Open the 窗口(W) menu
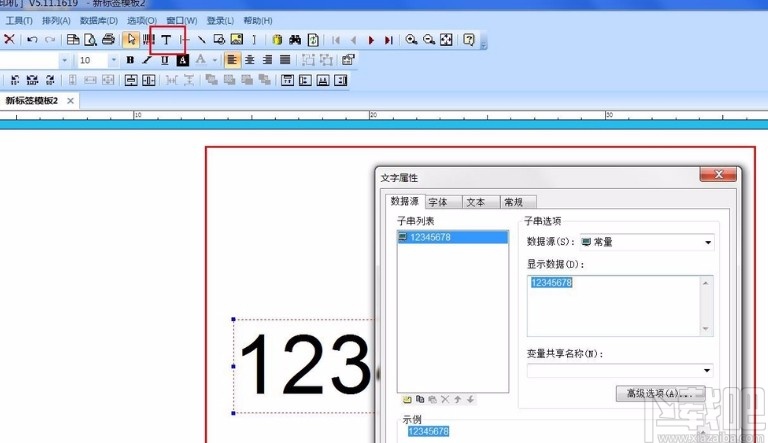The width and height of the screenshot is (768, 443). coord(181,21)
